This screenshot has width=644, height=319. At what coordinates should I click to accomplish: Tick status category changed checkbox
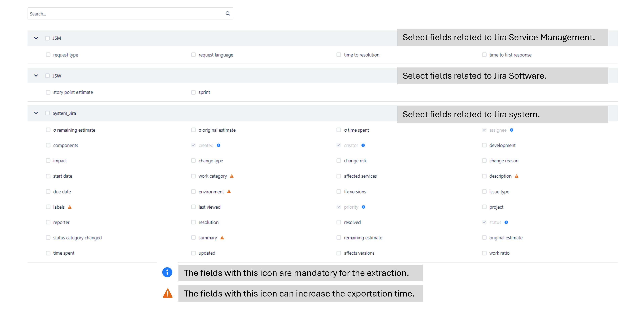click(x=48, y=238)
